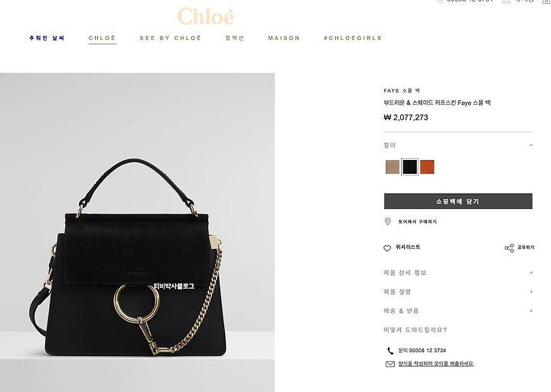The image size is (551, 392).
Task: Click the Chloé logo at top
Action: (x=206, y=16)
